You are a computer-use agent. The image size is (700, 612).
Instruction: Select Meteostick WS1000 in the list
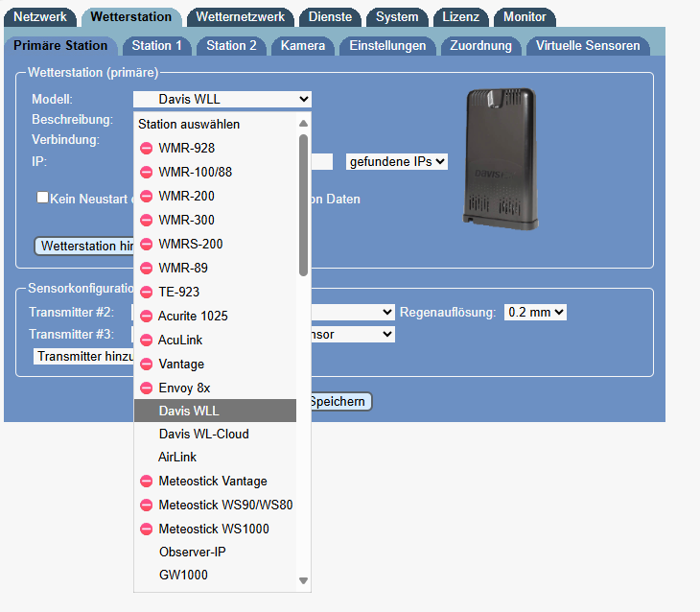click(x=215, y=529)
